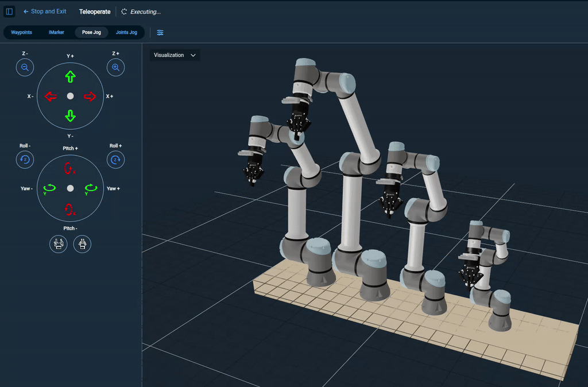Jog Z- with zoom-out icon
Viewport: 588px width, 387px height.
click(25, 68)
